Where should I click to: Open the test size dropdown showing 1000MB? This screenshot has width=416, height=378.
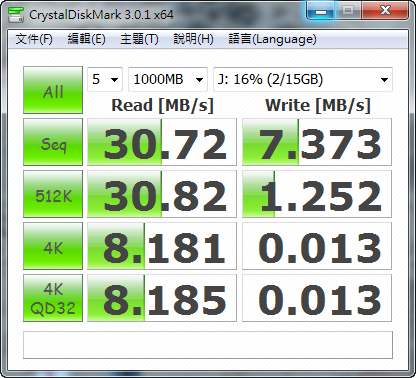(168, 79)
